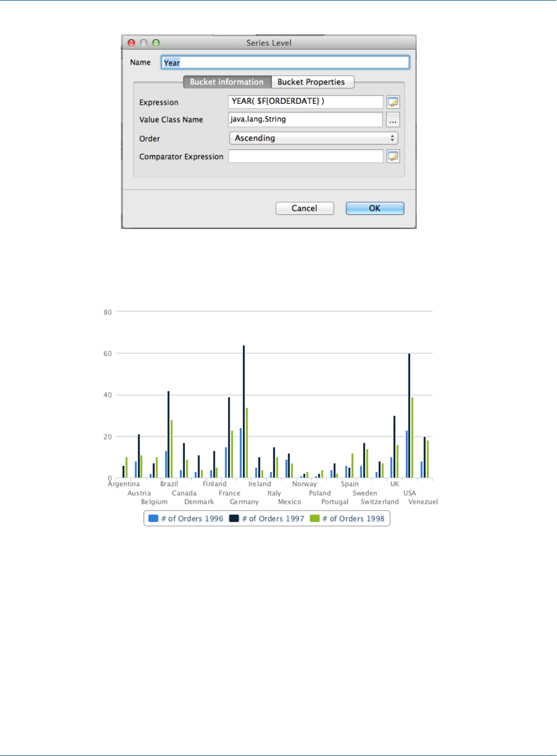
Task: Click into the Name text field
Action: 285,62
